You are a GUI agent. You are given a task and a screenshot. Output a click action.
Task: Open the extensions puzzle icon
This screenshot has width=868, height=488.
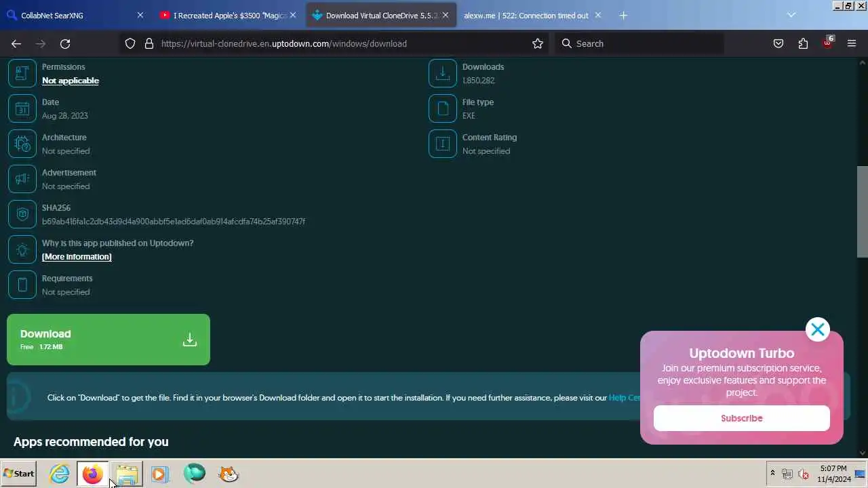tap(803, 43)
